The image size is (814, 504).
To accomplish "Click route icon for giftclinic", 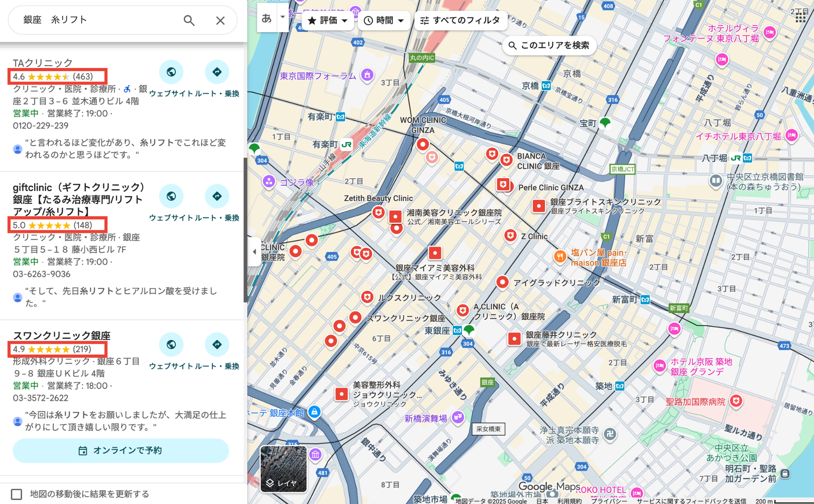I will (217, 196).
